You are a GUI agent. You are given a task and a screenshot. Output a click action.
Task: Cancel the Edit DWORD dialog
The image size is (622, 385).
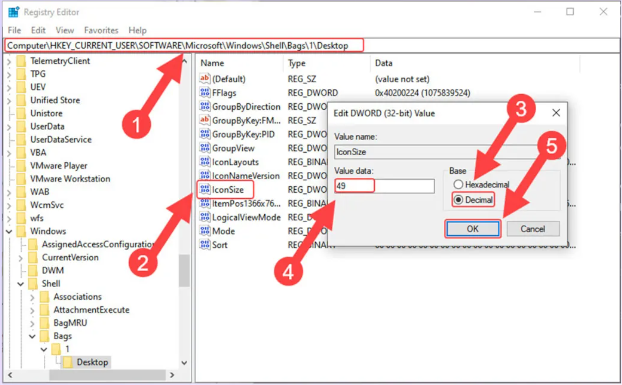tap(533, 229)
